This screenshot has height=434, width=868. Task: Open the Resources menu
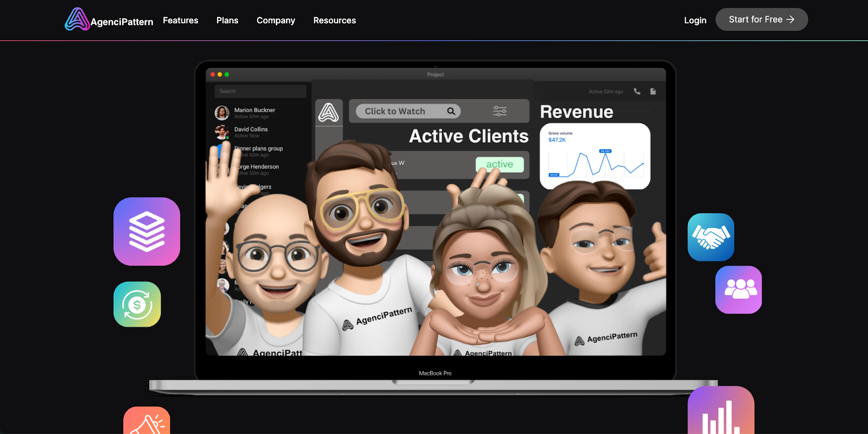click(335, 21)
